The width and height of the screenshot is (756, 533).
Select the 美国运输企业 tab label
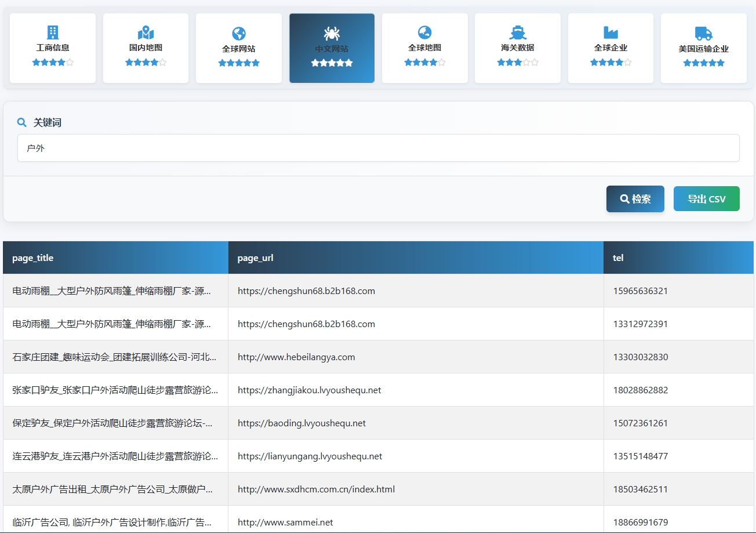[704, 49]
